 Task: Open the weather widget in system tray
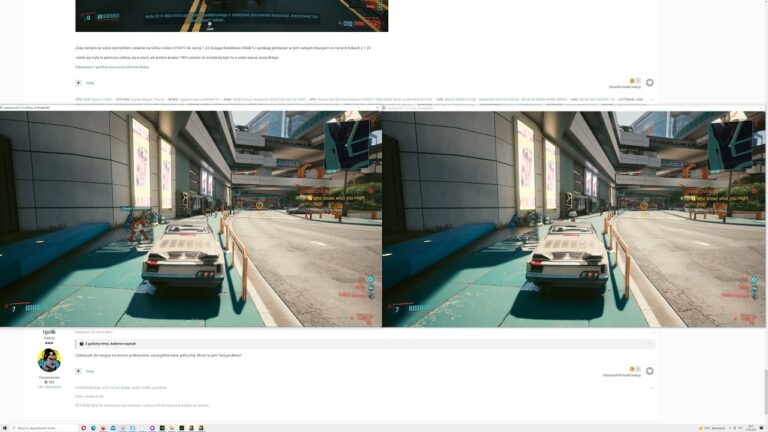[712, 428]
